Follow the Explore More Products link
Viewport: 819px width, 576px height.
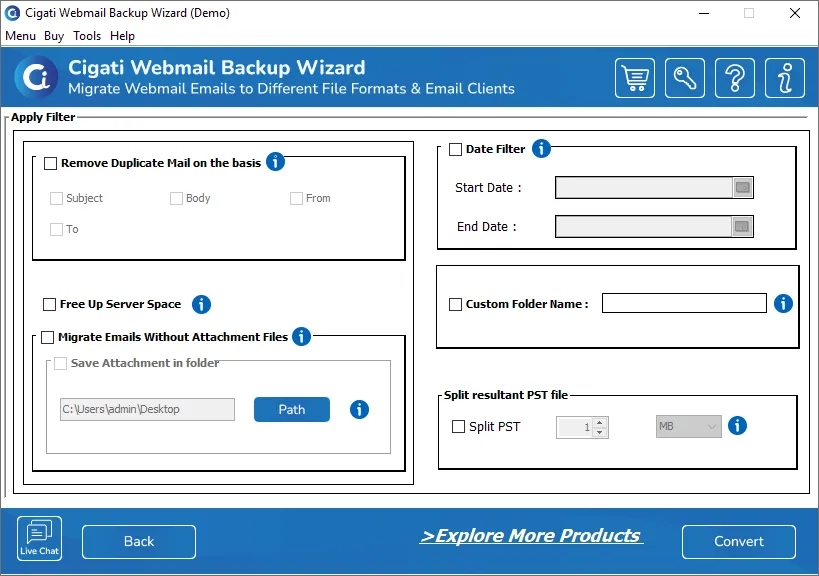(x=531, y=536)
